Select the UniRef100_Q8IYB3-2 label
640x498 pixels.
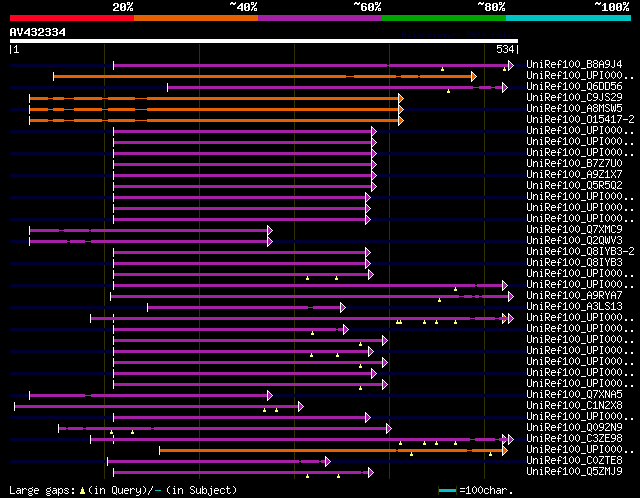click(x=580, y=252)
